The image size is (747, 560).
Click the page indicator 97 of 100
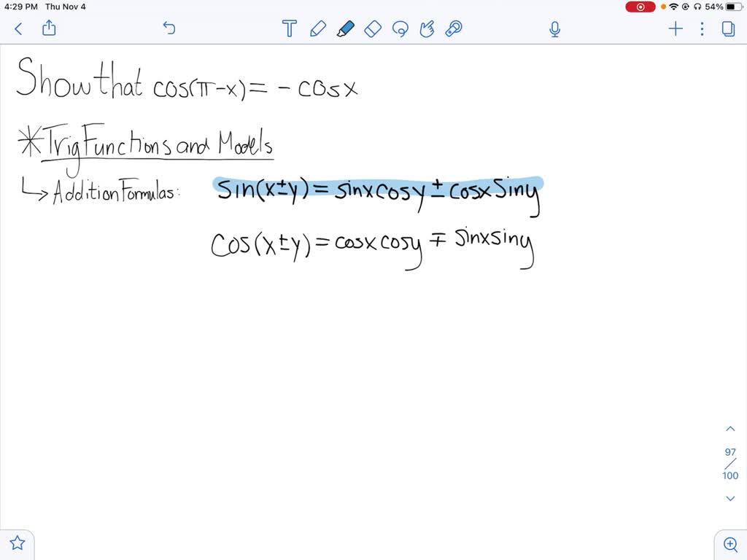pyautogui.click(x=730, y=464)
